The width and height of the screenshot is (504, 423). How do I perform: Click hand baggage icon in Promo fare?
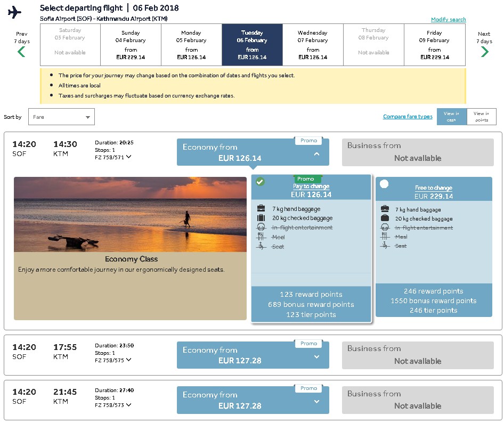click(x=261, y=209)
